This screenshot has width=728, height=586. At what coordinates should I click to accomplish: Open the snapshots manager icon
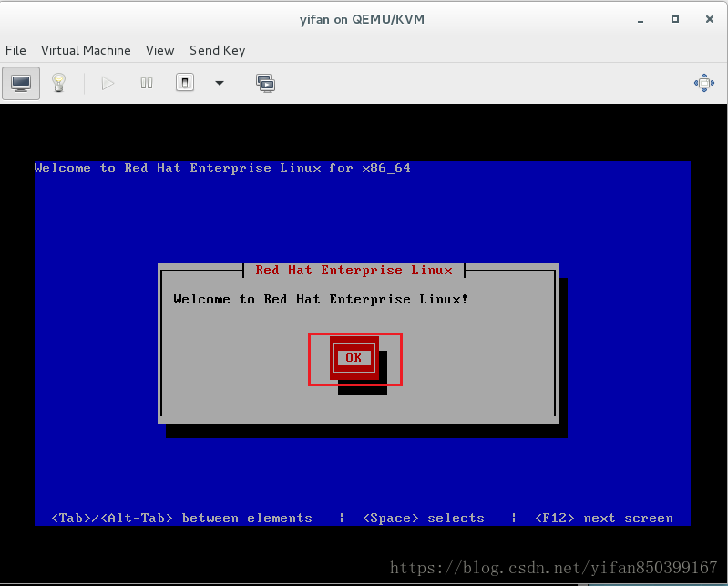point(265,84)
